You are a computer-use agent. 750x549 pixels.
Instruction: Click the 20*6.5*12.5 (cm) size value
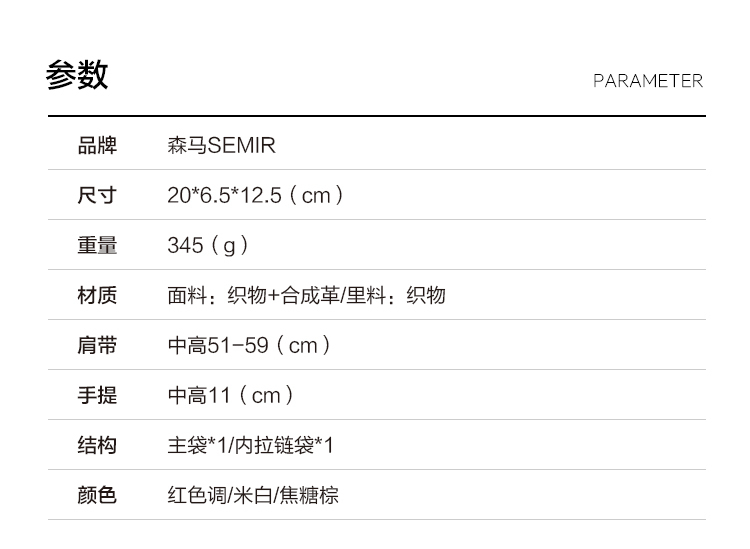pyautogui.click(x=256, y=196)
